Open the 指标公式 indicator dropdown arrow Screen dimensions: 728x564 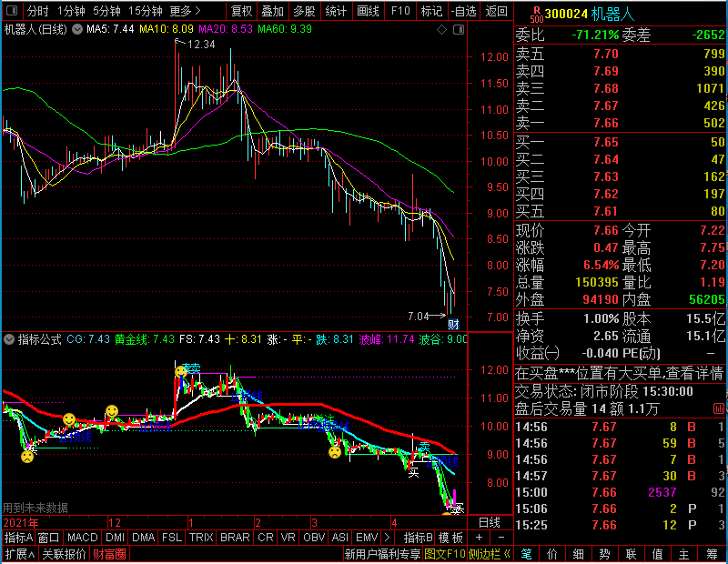coord(9,339)
